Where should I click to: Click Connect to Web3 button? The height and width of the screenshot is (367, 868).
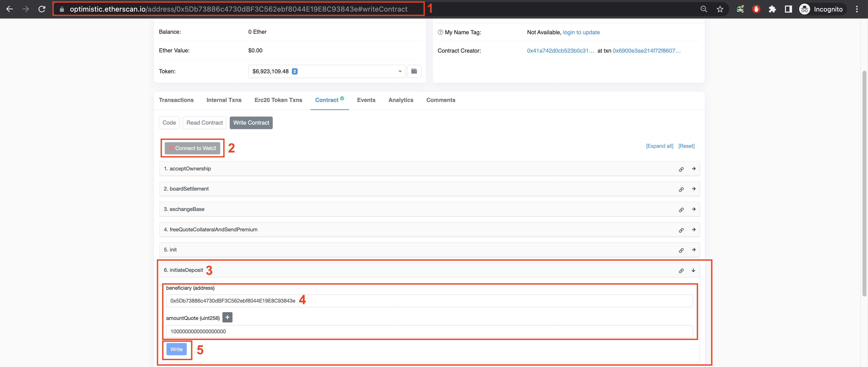coord(192,148)
